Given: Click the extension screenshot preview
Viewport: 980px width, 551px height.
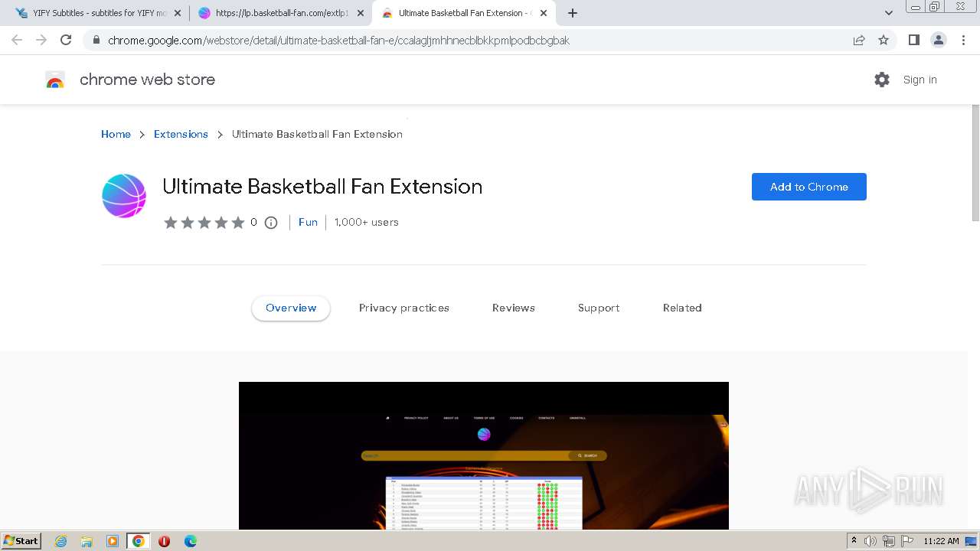Looking at the screenshot, I should [484, 455].
